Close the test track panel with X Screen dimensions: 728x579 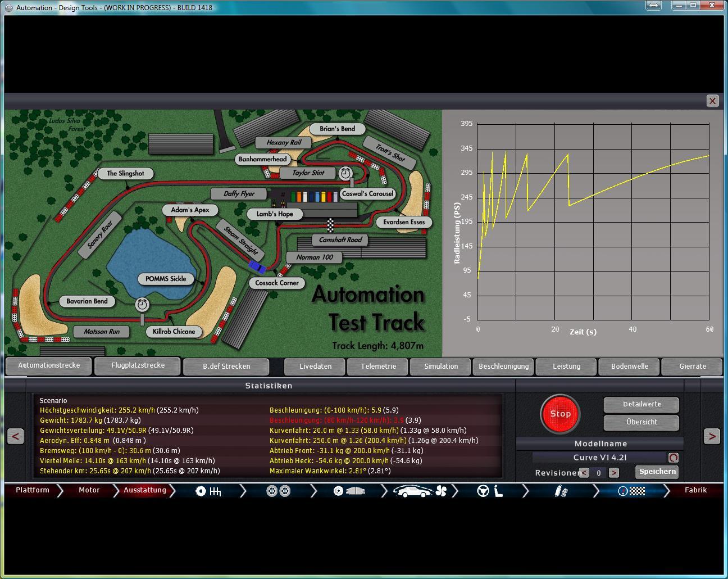712,101
